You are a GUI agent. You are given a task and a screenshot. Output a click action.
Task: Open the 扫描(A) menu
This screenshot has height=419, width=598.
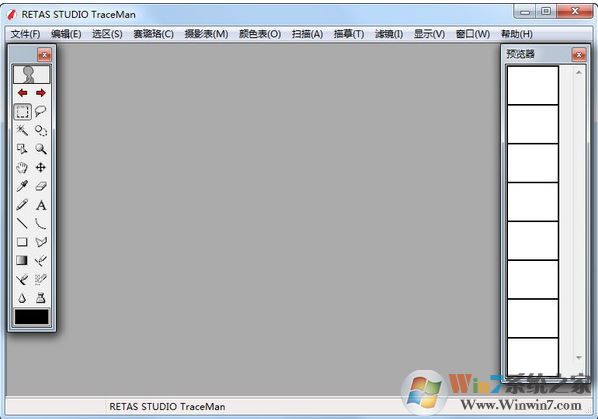(x=307, y=34)
